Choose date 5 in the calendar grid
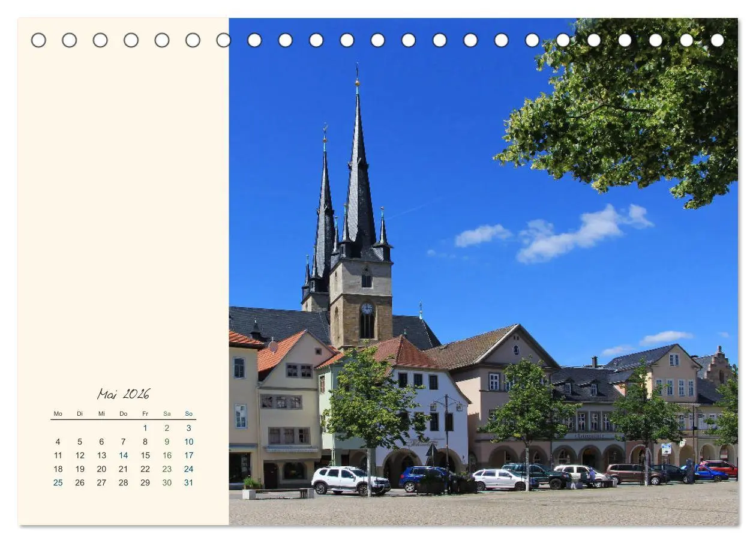The image size is (756, 543). (80, 442)
